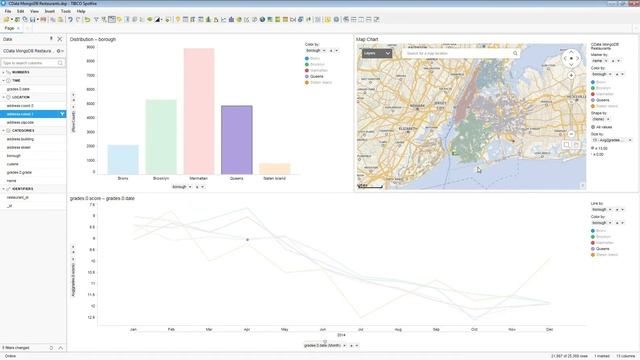640x360 pixels.
Task: Select the map rectangle marking tool
Action: pos(566,144)
